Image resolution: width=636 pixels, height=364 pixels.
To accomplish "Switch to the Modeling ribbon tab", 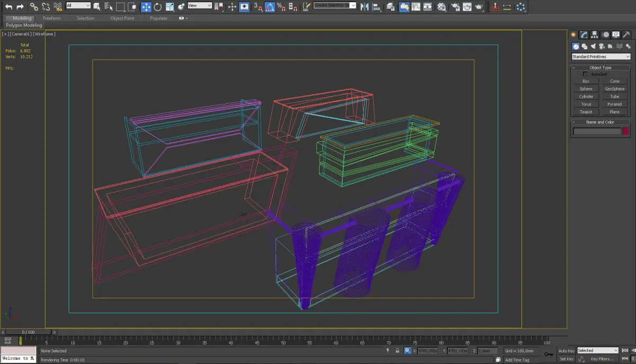I will 22,18.
